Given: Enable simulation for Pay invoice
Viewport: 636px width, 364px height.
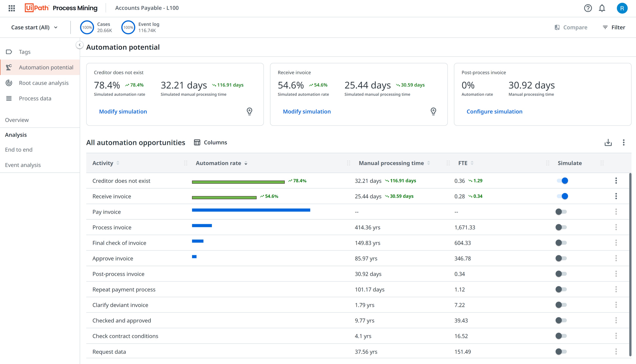Looking at the screenshot, I should point(561,212).
